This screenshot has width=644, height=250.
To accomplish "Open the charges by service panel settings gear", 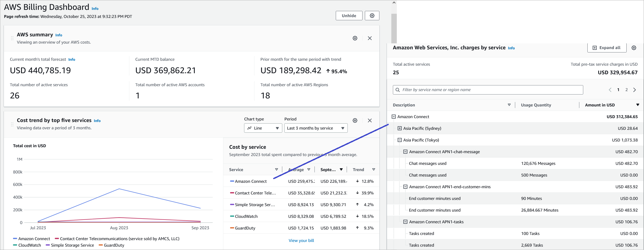I will tap(634, 48).
